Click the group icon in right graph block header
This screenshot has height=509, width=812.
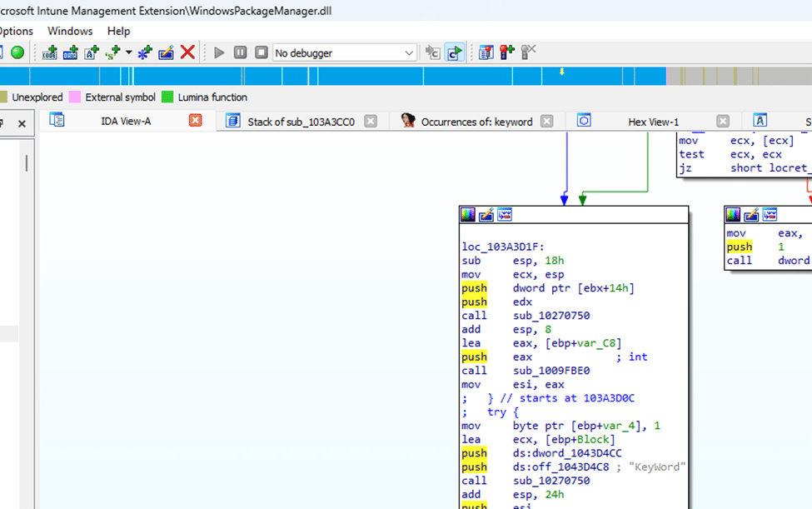pos(770,214)
